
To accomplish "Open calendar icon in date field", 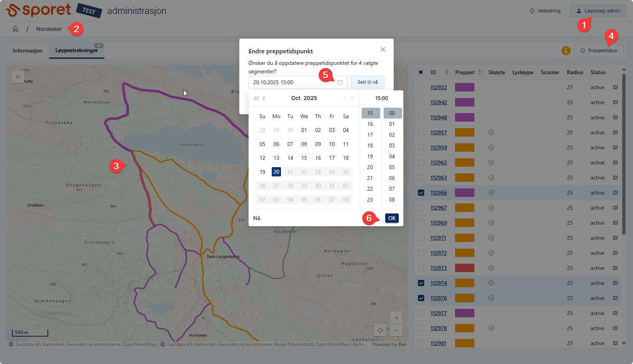I will tap(340, 82).
